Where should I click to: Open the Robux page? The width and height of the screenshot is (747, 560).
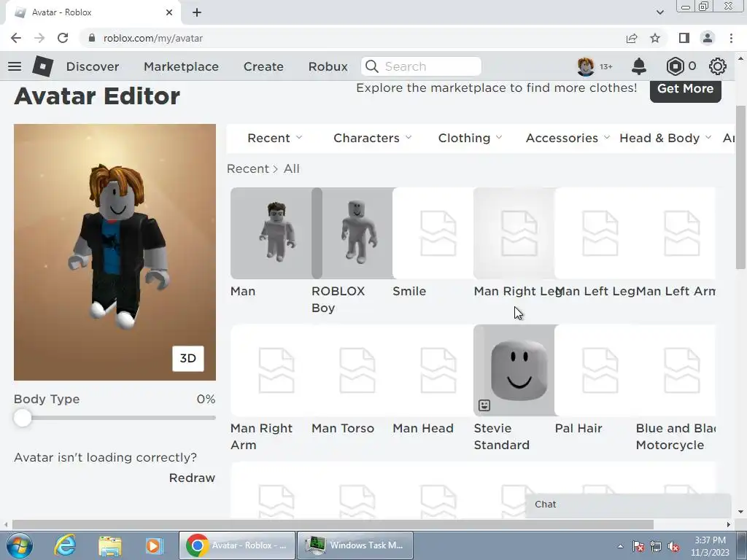tap(328, 66)
